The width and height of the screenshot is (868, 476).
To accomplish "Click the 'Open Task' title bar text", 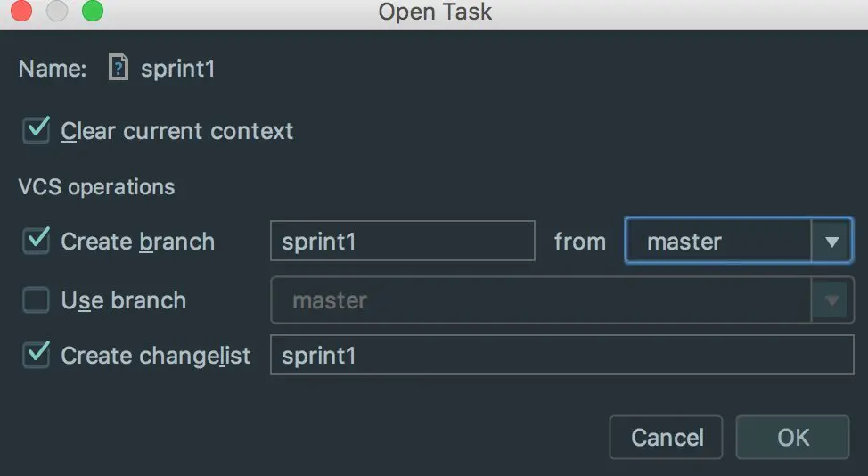I will [435, 12].
